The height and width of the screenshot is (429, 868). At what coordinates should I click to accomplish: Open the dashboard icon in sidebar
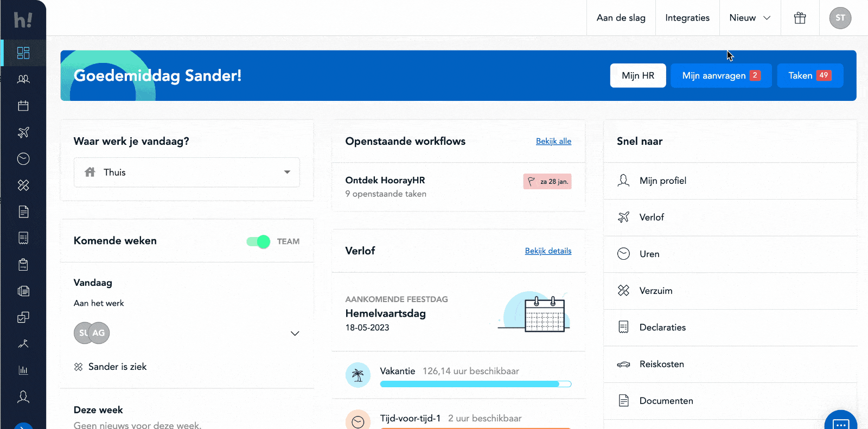pyautogui.click(x=23, y=53)
